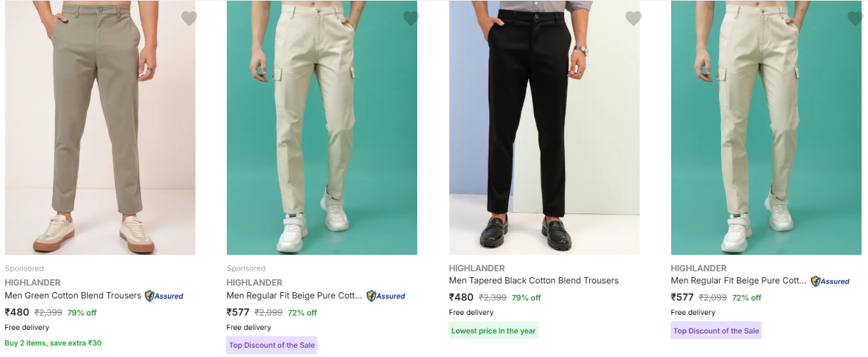Click the heart icon on the last beige trousers
This screenshot has height=357, width=868.
854,19
